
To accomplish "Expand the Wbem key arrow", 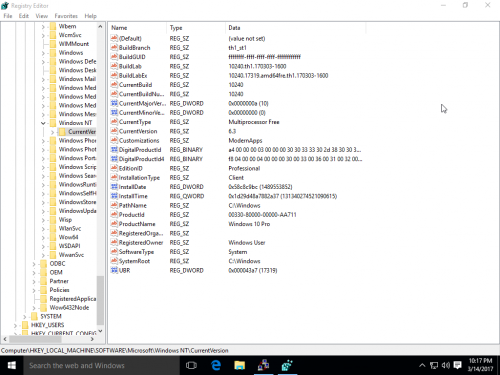I will click(x=43, y=27).
